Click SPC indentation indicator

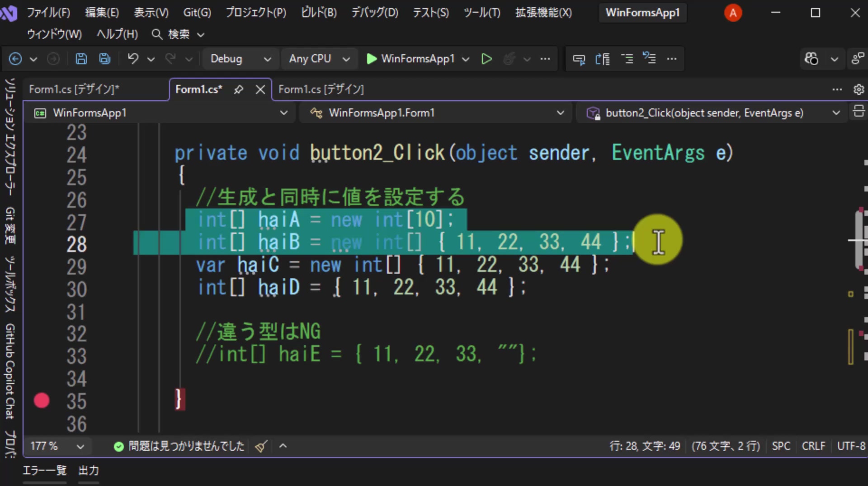[x=781, y=446]
